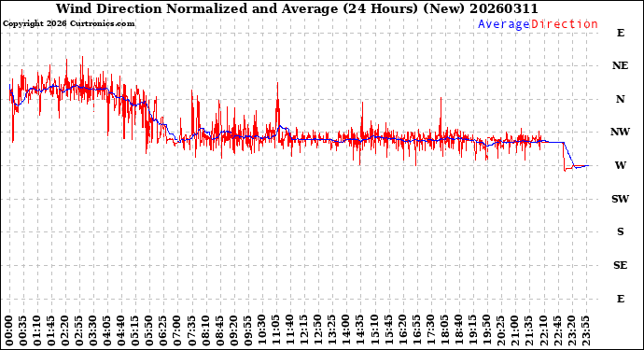Viewport: 644px width, 350px height.
Task: Click the Copyright 2026 Curtronics.com notice
Action: 68,24
